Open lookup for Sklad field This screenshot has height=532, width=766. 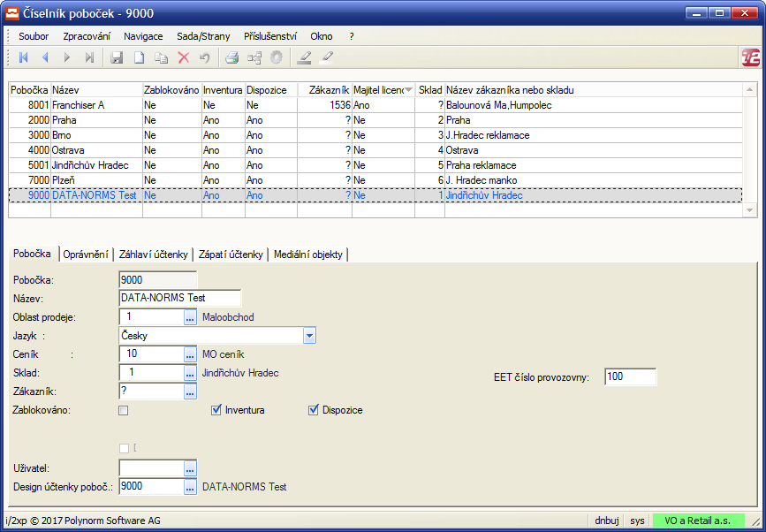click(x=190, y=373)
